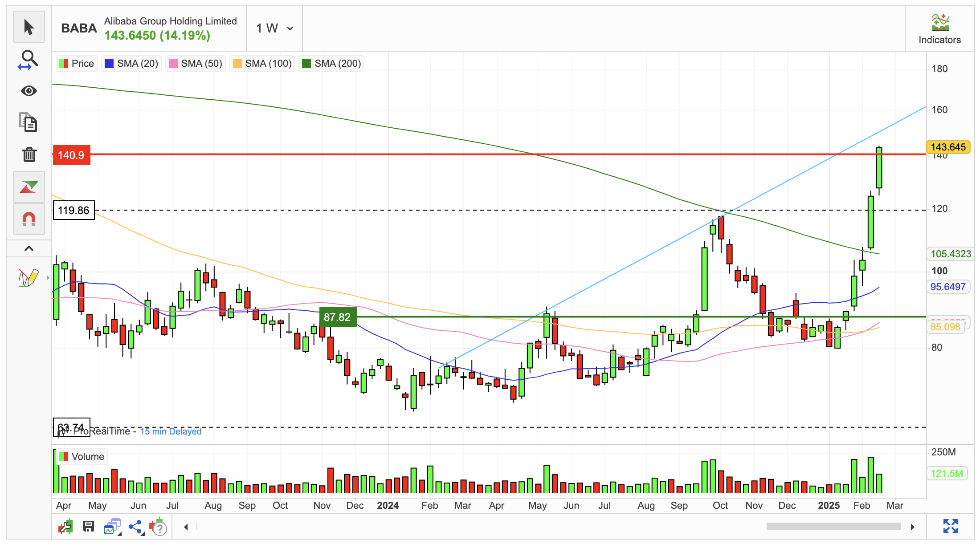
Task: Toggle the SMA (20) legend item
Action: point(131,64)
